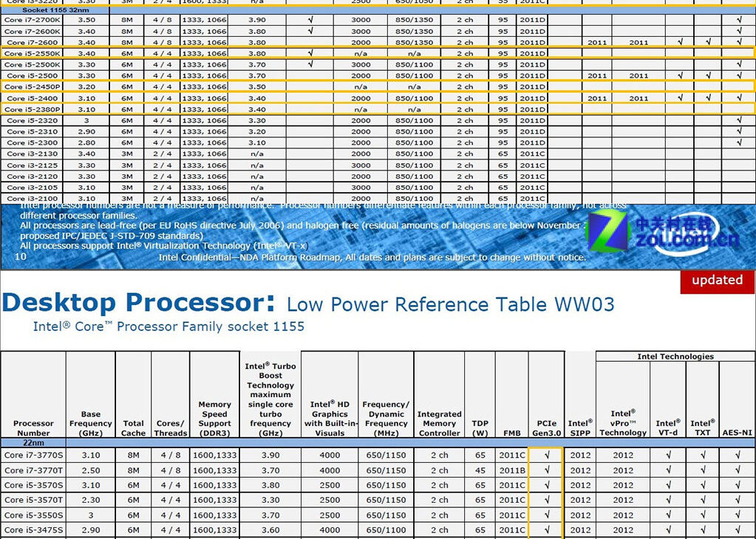Click the red "updated" badge

click(716, 280)
